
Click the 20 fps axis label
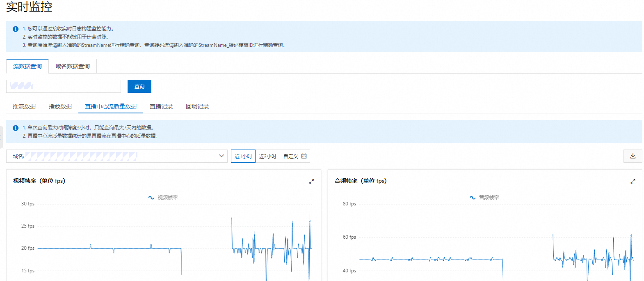[28, 248]
